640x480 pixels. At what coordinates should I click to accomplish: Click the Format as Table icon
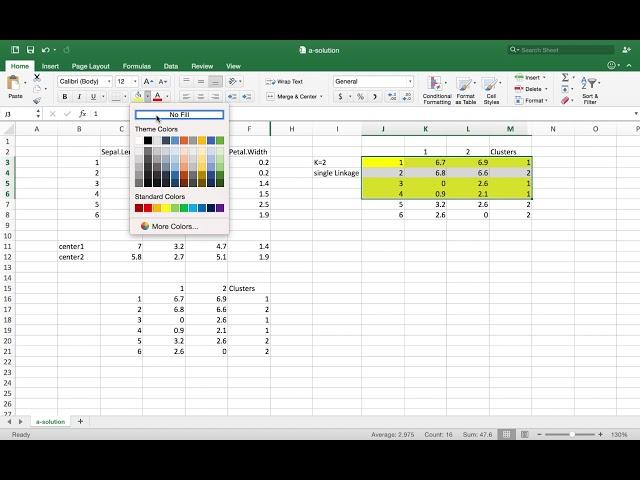pos(466,88)
